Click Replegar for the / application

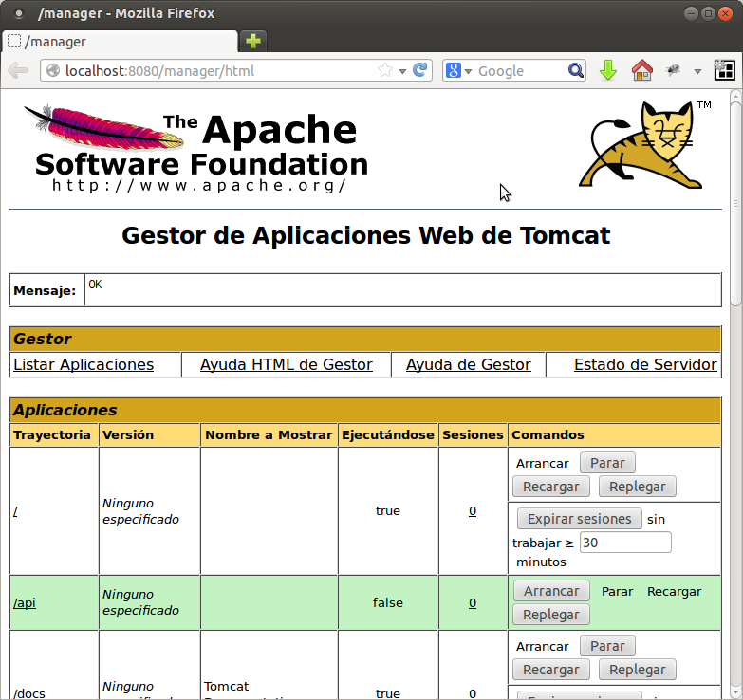point(638,487)
